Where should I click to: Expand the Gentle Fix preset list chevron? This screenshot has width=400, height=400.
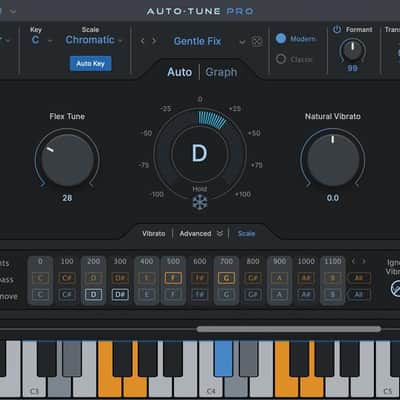coord(242,42)
